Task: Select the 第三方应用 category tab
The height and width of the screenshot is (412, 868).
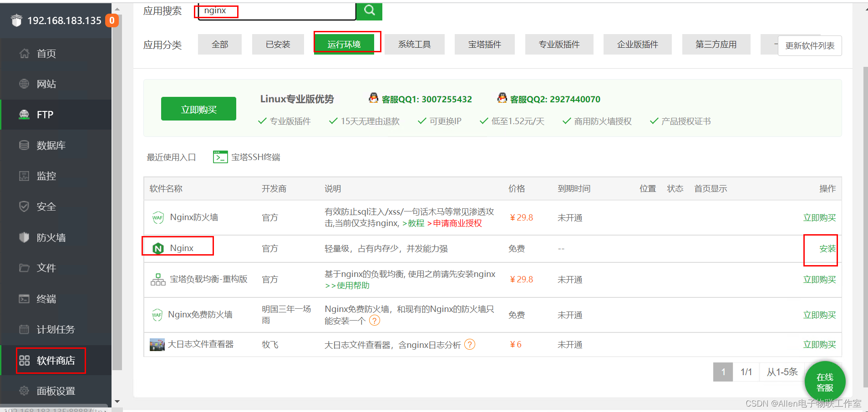Action: click(x=716, y=44)
